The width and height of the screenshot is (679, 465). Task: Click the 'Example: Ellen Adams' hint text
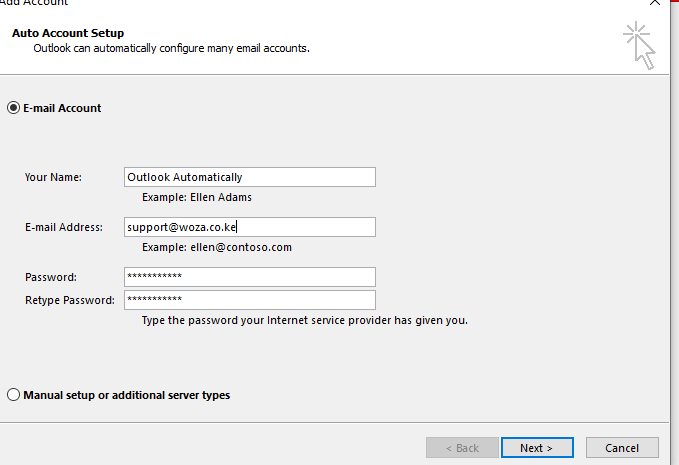click(197, 197)
